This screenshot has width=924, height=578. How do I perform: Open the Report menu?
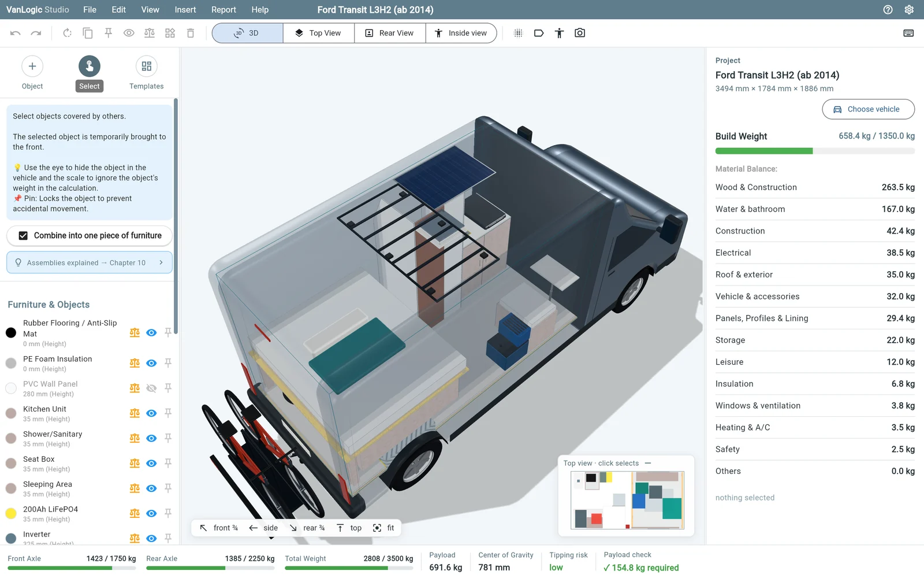223,10
